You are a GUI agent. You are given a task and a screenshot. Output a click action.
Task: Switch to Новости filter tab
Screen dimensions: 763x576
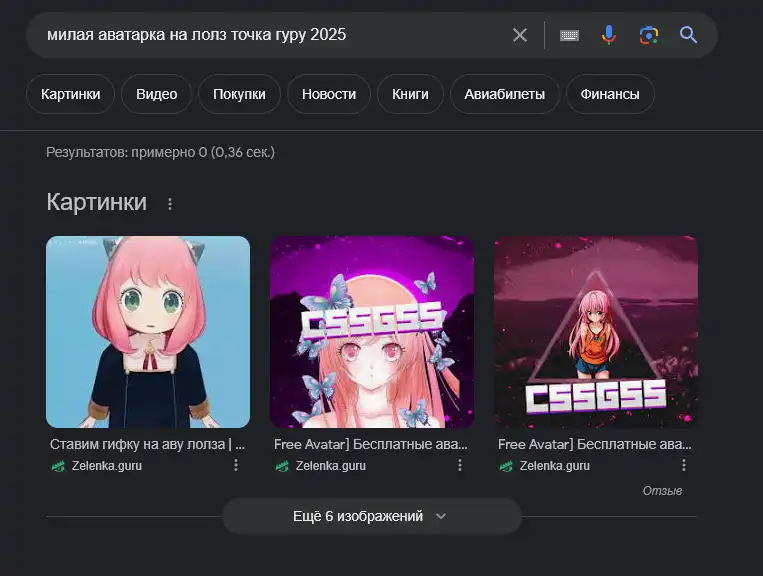(x=329, y=94)
